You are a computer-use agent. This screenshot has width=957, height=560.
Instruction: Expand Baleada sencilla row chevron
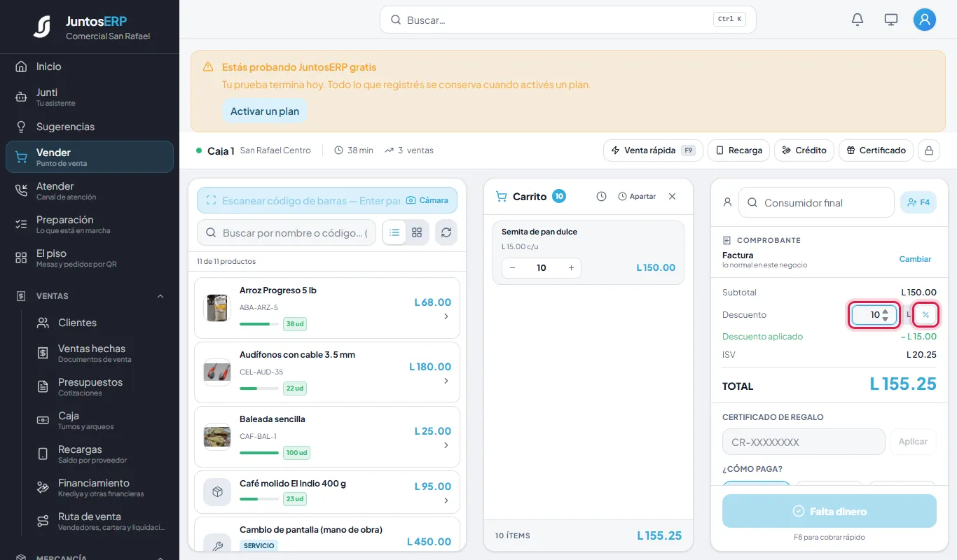(446, 445)
